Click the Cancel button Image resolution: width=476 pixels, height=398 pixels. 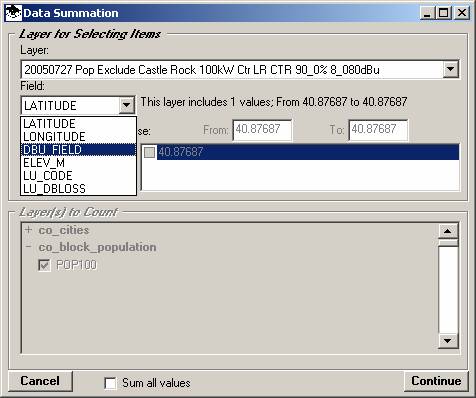click(x=40, y=381)
